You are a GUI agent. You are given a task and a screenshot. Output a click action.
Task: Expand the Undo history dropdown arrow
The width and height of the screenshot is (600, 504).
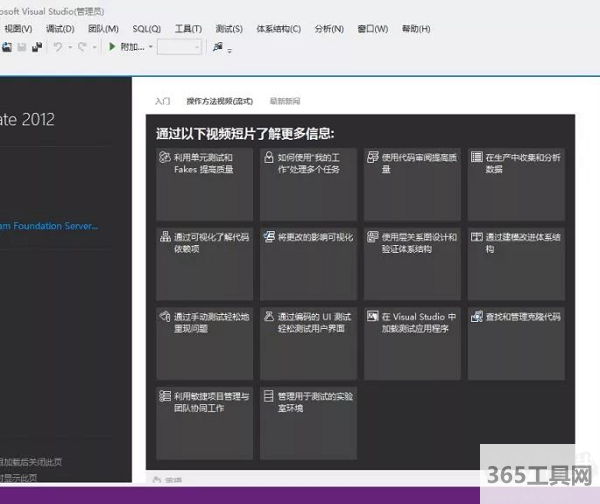click(x=69, y=47)
